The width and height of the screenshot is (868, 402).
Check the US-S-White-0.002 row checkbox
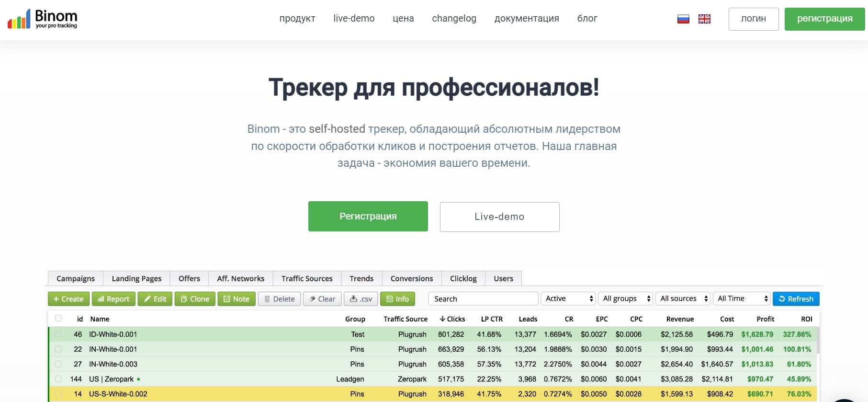pyautogui.click(x=58, y=393)
